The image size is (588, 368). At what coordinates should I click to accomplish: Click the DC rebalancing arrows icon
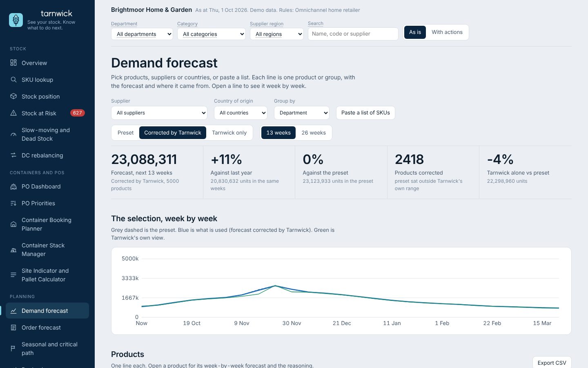pos(13,155)
